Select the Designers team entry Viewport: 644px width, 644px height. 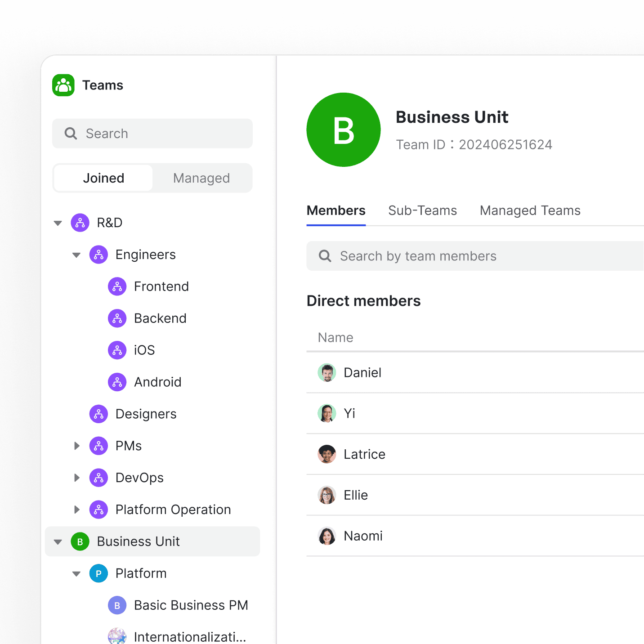[146, 414]
